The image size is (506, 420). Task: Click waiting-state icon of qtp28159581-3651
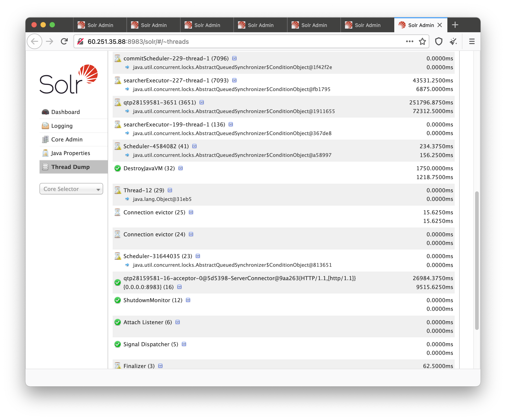click(x=118, y=102)
